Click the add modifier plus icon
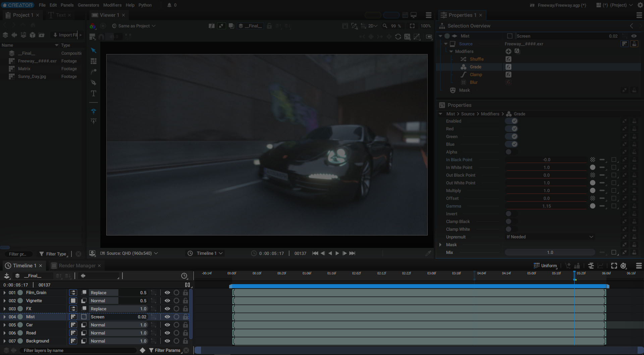This screenshot has height=355, width=644. pyautogui.click(x=508, y=51)
